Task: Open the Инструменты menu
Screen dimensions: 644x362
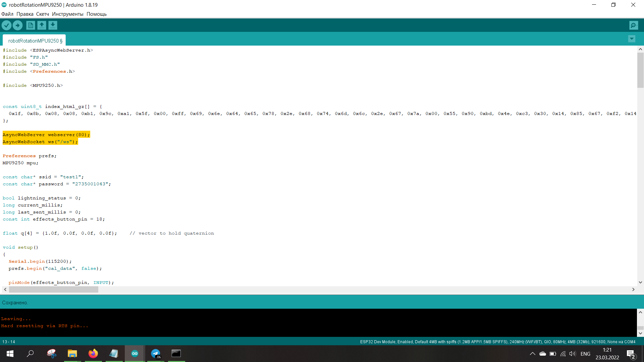Action: [x=67, y=14]
